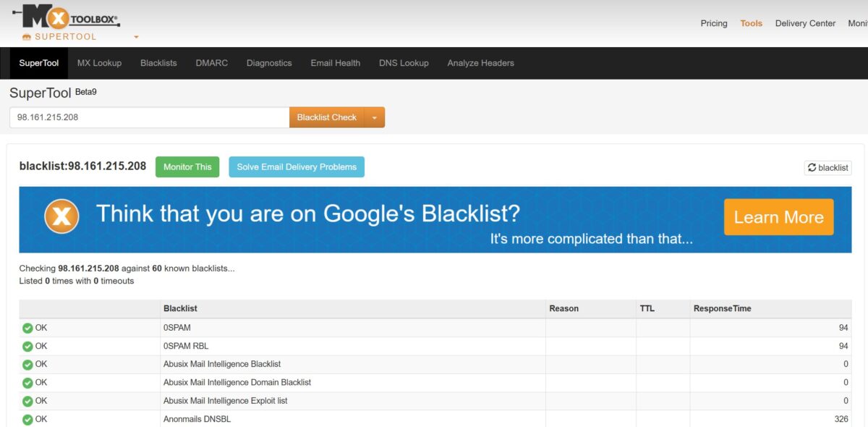
Task: Click OK icon for Anonmails DNSBL row
Action: (x=27, y=419)
